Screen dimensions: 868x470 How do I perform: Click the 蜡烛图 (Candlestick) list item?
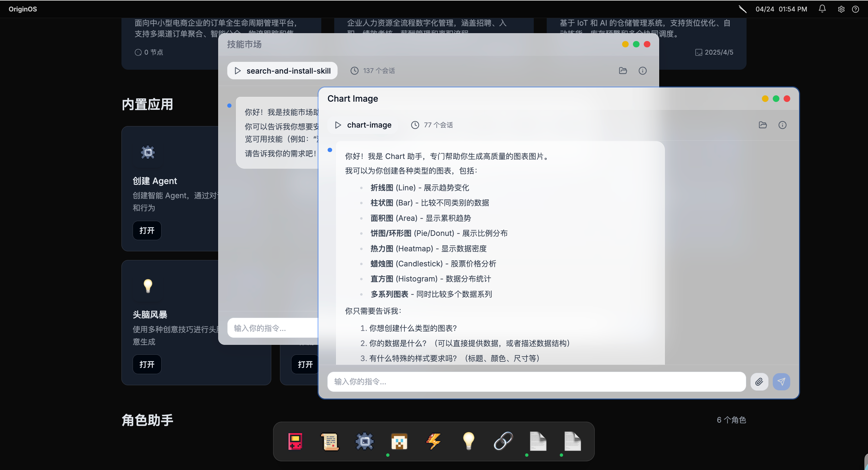pyautogui.click(x=433, y=264)
